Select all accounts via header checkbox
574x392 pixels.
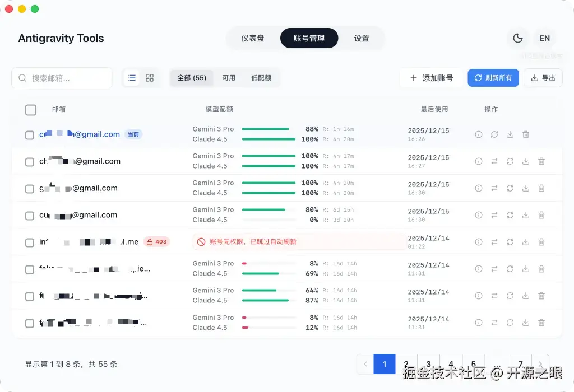(31, 110)
